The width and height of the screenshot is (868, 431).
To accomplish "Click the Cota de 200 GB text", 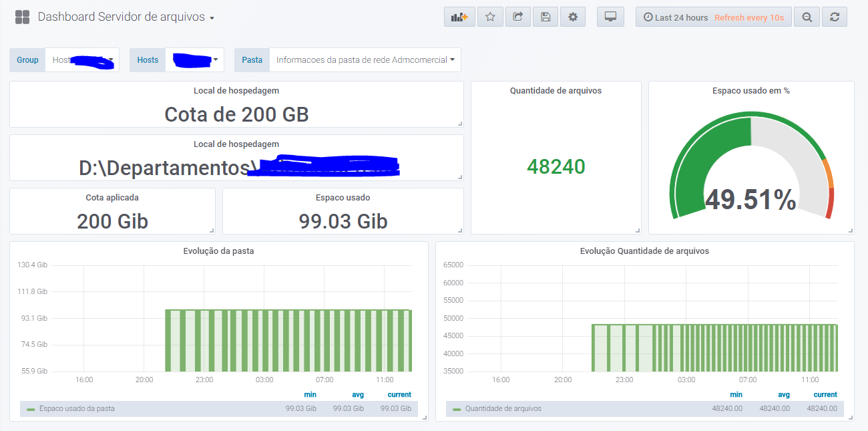I will pos(236,114).
